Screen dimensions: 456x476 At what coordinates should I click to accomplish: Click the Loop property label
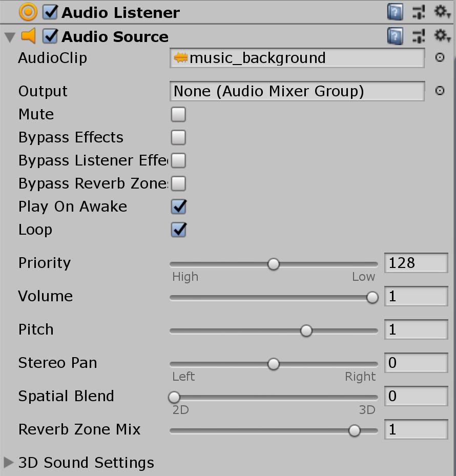coord(35,230)
